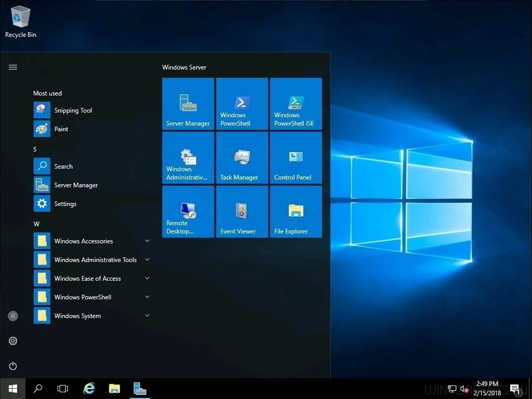Screen dimensions: 532x399
Task: Expand Windows Administrative Tools in the app list
Action: (x=95, y=259)
